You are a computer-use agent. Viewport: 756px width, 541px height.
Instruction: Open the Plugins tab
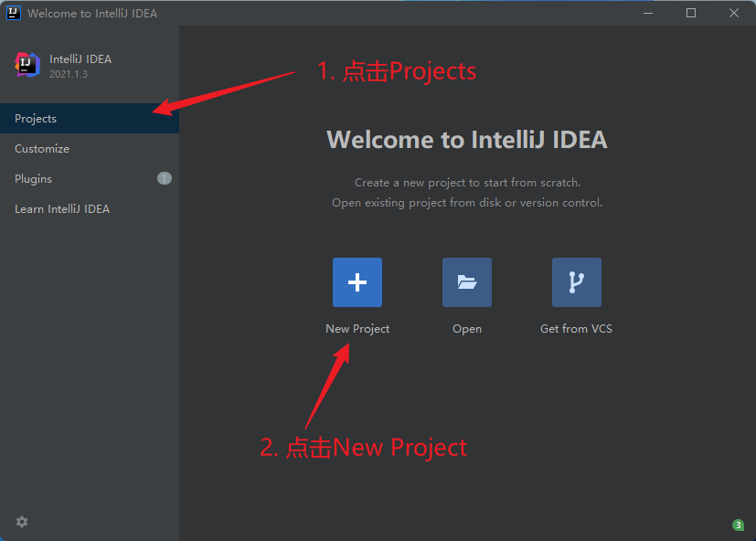coord(34,179)
